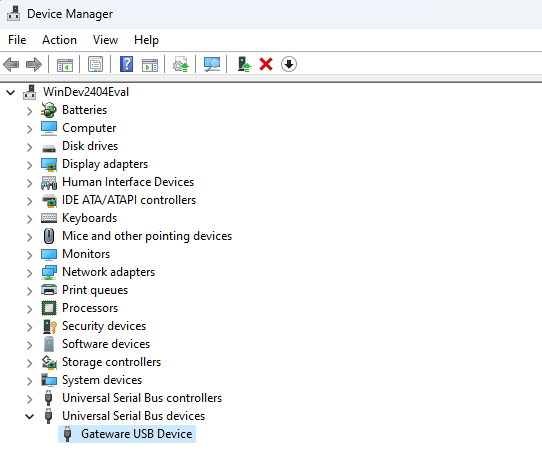Click the Storage controllers label
This screenshot has width=542, height=455.
[111, 362]
